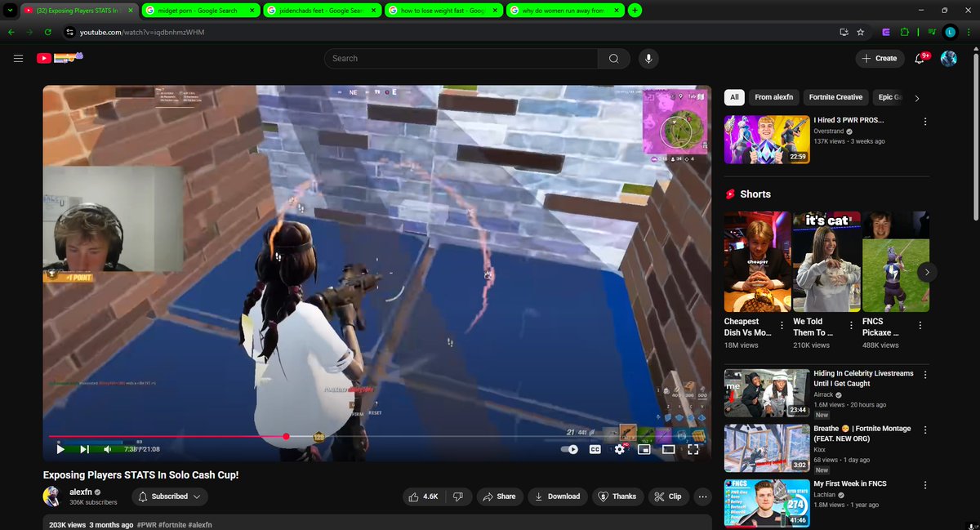Open options for I Hired 3 PWR PROS video
This screenshot has width=980, height=530.
click(925, 122)
